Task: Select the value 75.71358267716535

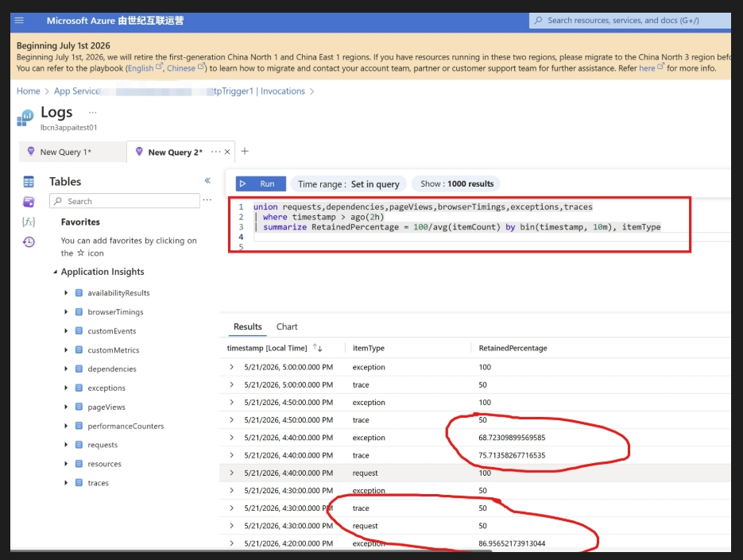Action: coord(512,455)
